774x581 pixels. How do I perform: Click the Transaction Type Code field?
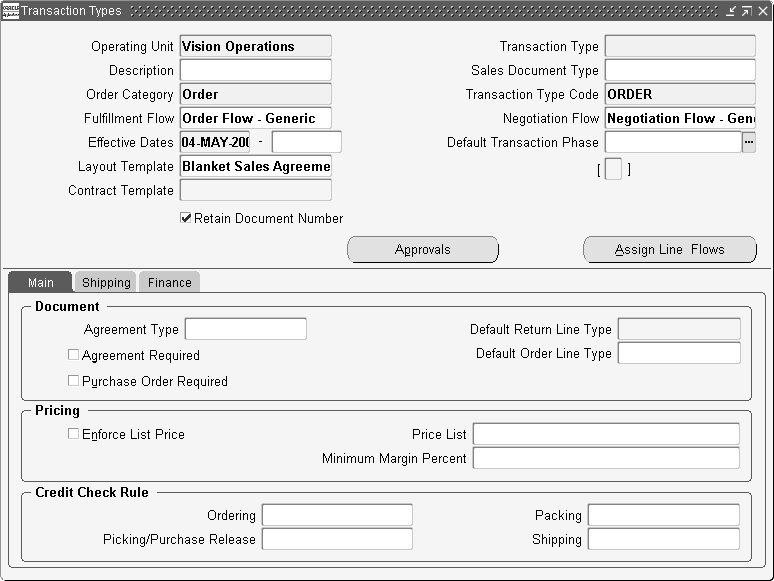coord(680,94)
